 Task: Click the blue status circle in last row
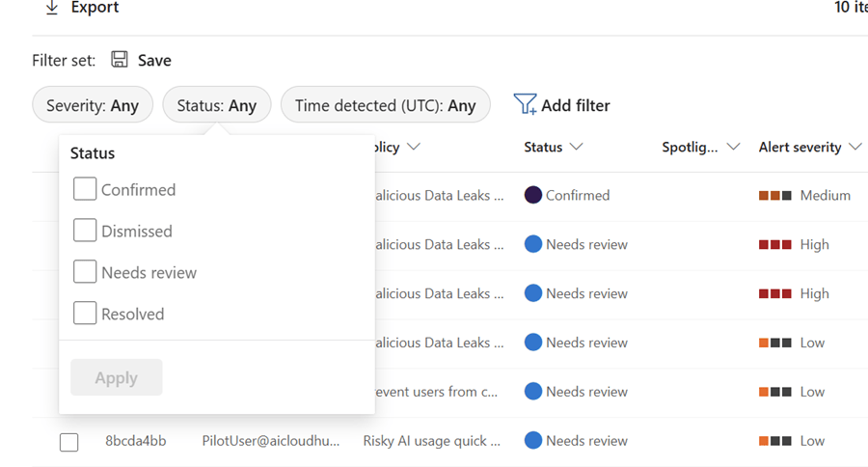click(532, 441)
